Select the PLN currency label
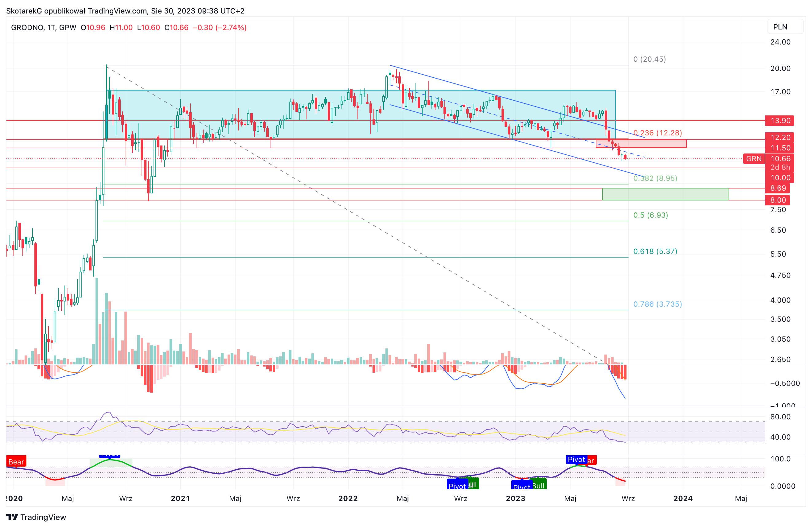Viewport: 812px width, 528px height. pos(780,27)
